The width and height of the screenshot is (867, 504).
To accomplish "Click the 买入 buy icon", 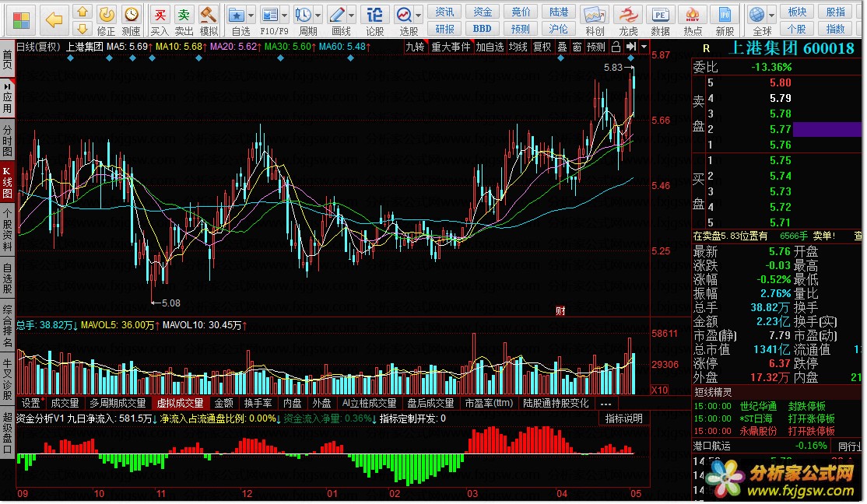I will click(160, 20).
